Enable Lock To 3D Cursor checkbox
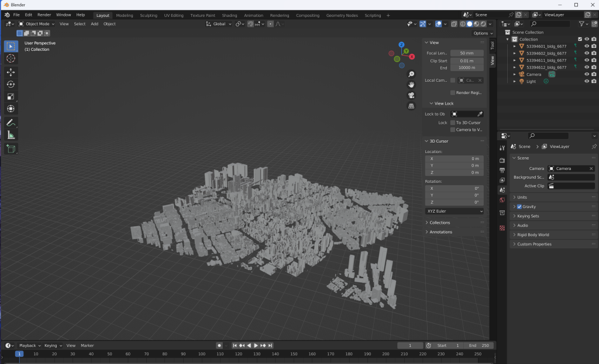This screenshot has width=599, height=364. click(x=453, y=123)
